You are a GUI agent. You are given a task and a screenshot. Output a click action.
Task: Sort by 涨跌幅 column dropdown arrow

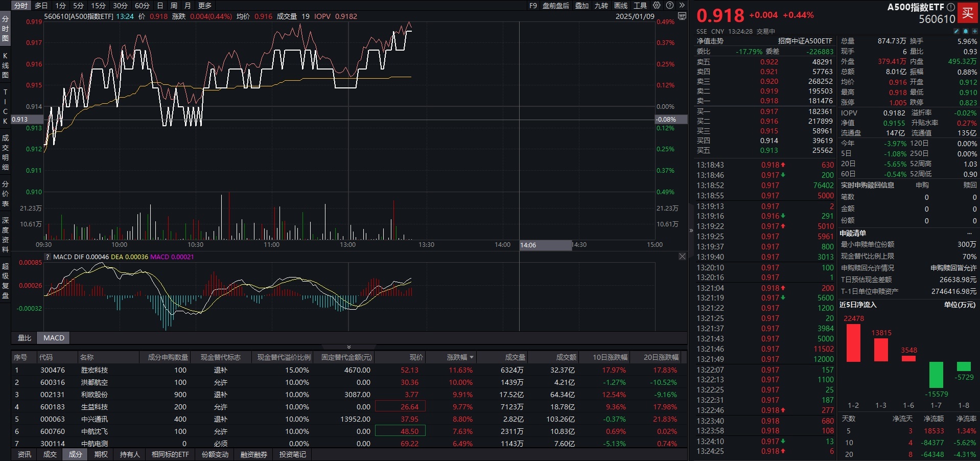(471, 357)
